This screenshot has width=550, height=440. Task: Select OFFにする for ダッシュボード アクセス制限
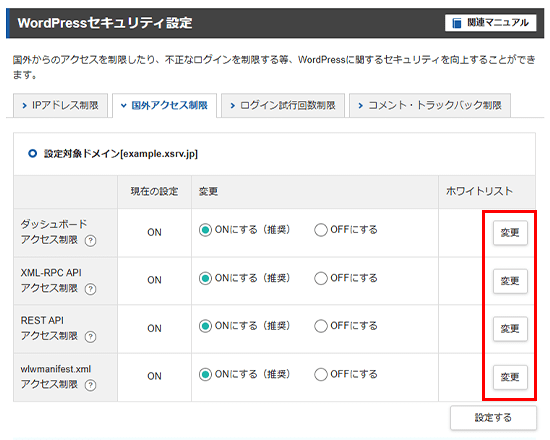(x=321, y=230)
